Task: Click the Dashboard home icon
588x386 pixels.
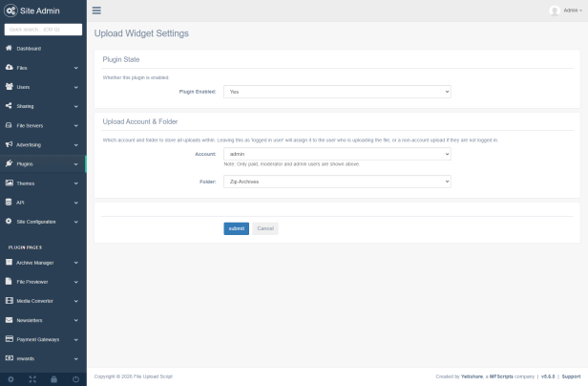Action: click(x=9, y=48)
